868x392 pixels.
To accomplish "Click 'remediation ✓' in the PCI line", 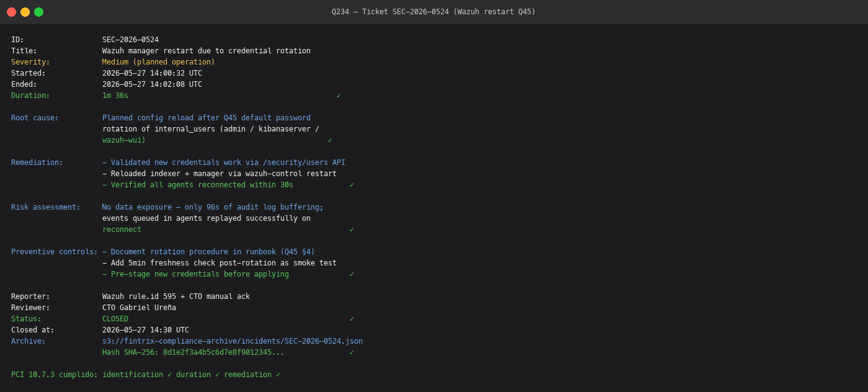I will tap(252, 375).
